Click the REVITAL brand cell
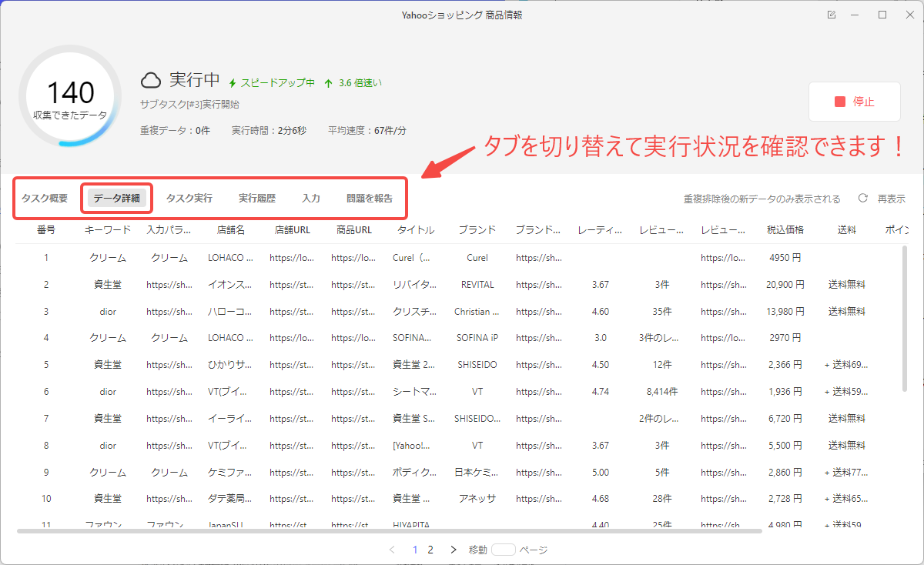Image resolution: width=924 pixels, height=565 pixels. click(477, 285)
